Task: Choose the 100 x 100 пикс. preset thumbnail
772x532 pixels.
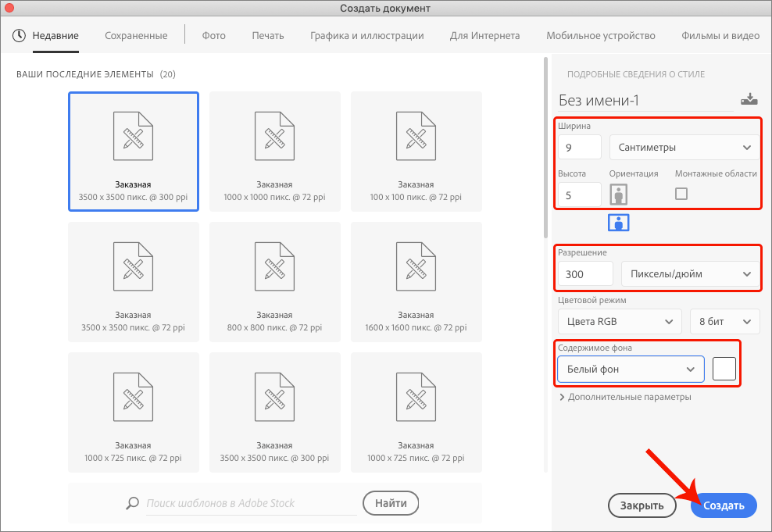Action: pos(416,151)
